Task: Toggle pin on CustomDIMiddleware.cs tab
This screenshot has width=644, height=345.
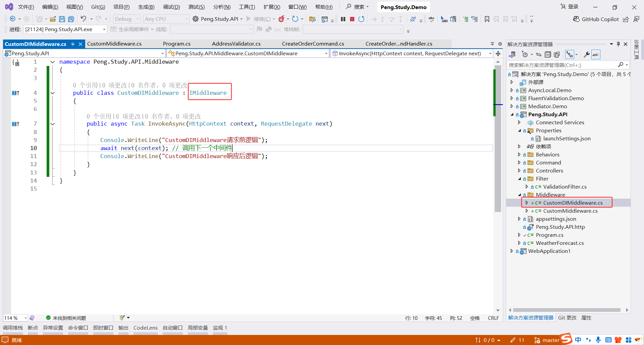Action: (72, 44)
